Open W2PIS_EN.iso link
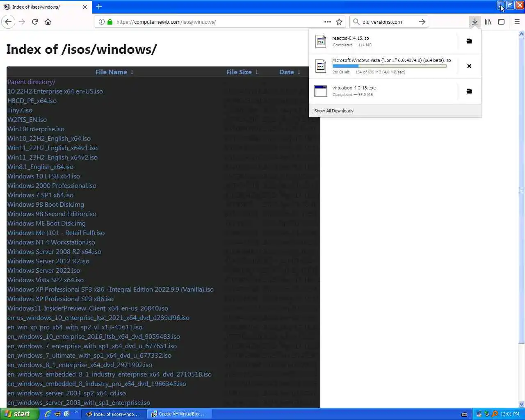The height and width of the screenshot is (420, 525). (27, 120)
